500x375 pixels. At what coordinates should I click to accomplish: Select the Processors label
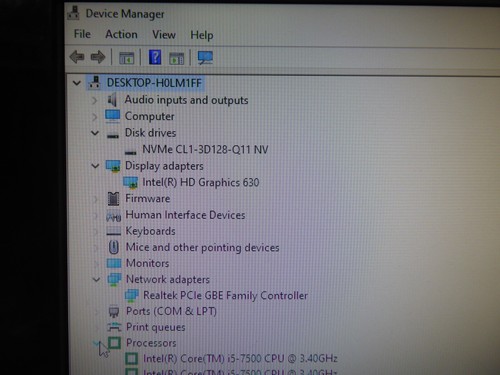click(x=151, y=343)
